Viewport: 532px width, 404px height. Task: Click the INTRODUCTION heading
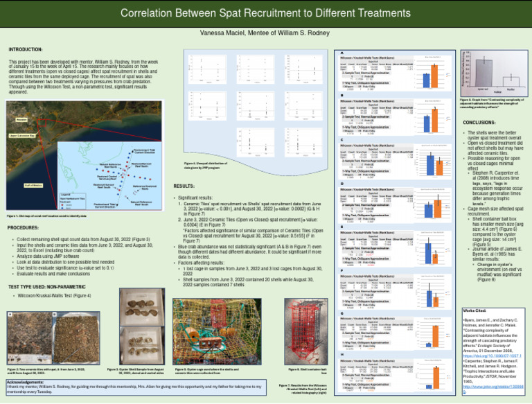(26, 49)
